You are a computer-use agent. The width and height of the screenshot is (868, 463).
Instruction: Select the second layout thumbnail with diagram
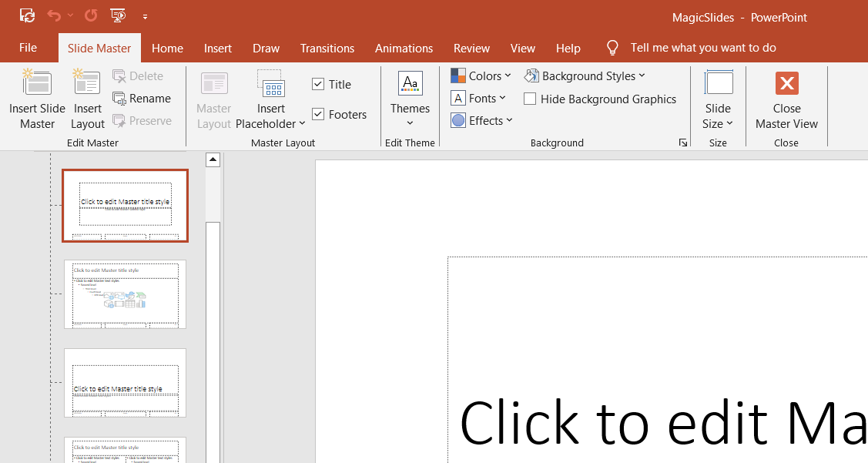[125, 294]
